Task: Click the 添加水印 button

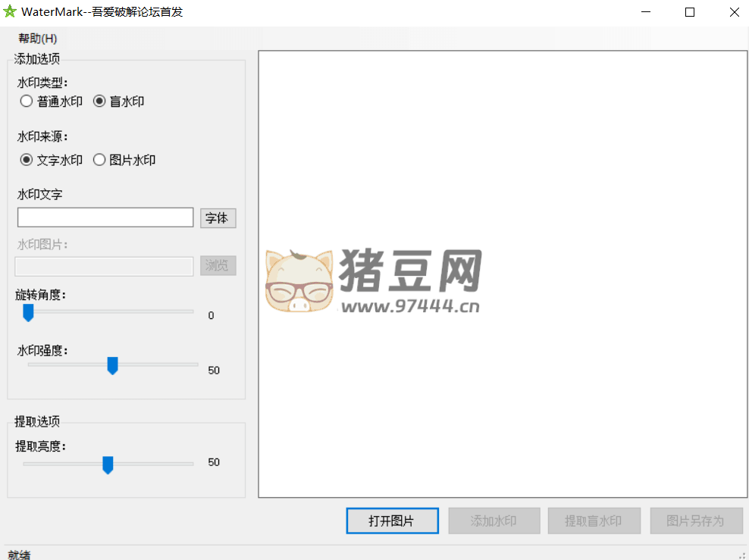Action: (494, 521)
